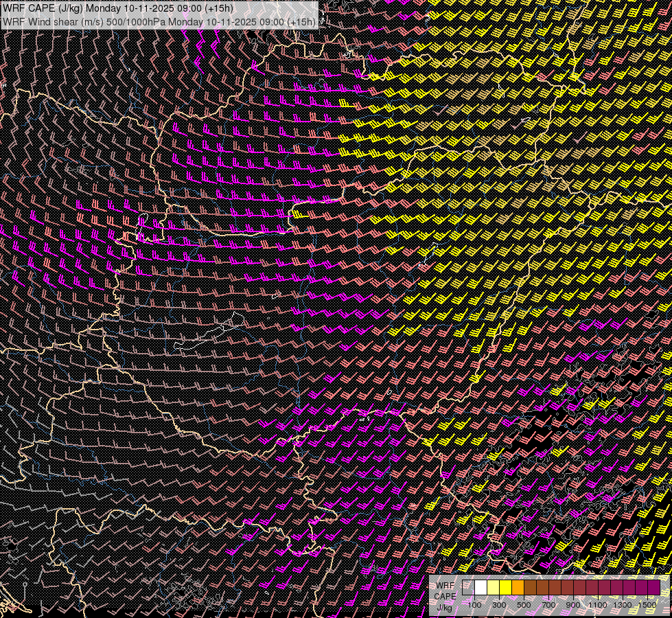
Task: Click the J/kg unit label in legend
Action: click(445, 608)
